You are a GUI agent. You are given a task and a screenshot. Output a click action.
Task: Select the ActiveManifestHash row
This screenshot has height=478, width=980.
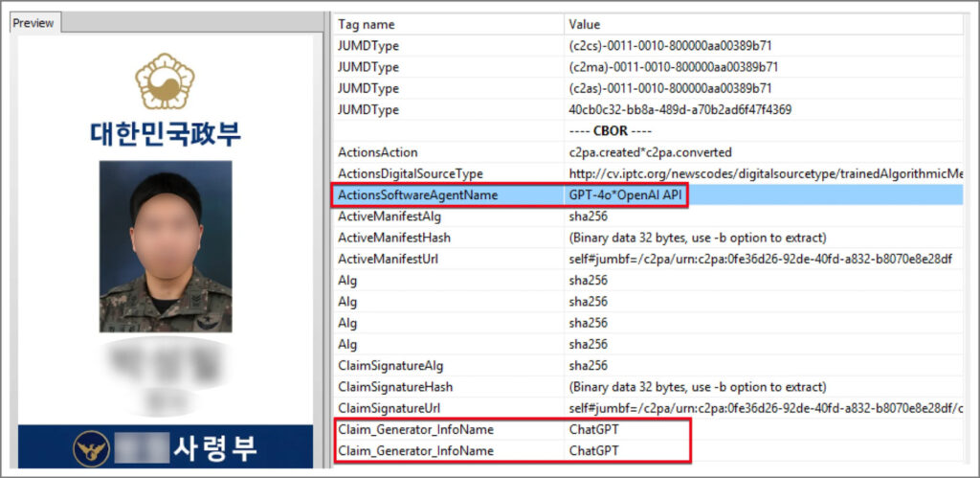tap(393, 238)
